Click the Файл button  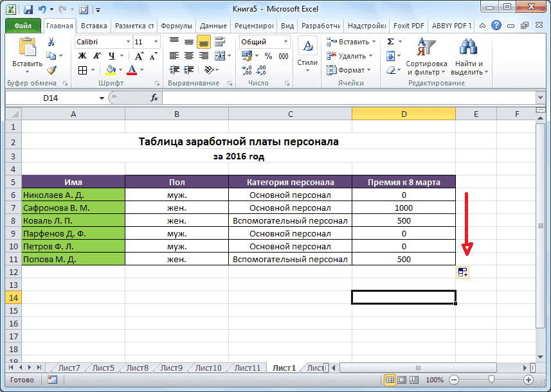click(23, 26)
